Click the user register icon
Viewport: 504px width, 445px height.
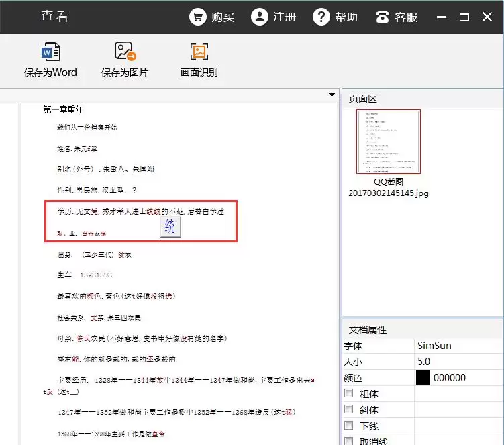coord(260,17)
